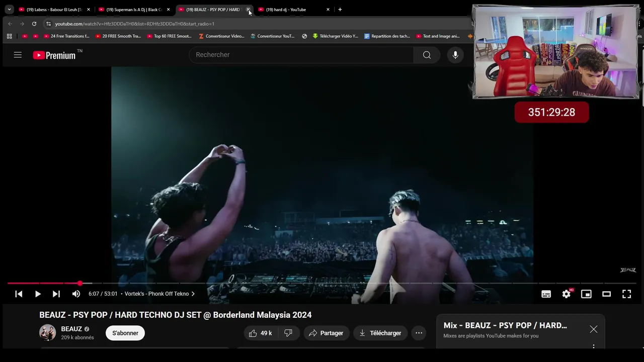The width and height of the screenshot is (644, 362).
Task: Open a new browser tab
Action: point(340,10)
